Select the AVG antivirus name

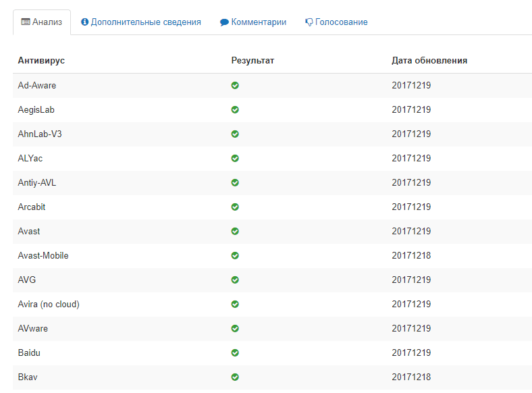(27, 280)
